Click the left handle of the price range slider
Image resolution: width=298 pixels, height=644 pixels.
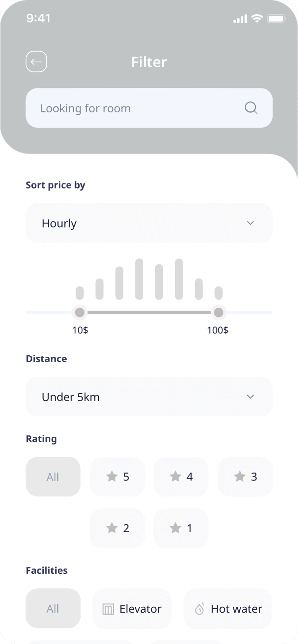[x=80, y=312]
